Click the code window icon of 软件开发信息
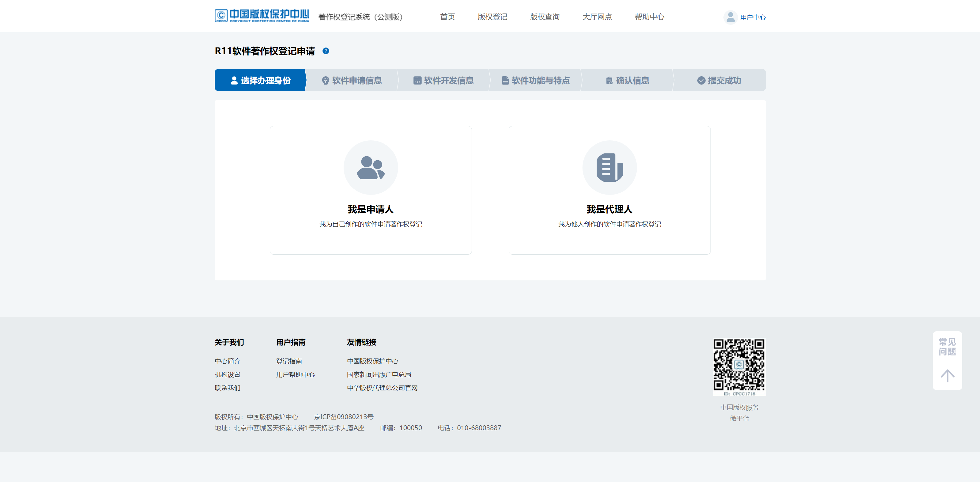Screen dimensions: 980x482 pyautogui.click(x=417, y=80)
